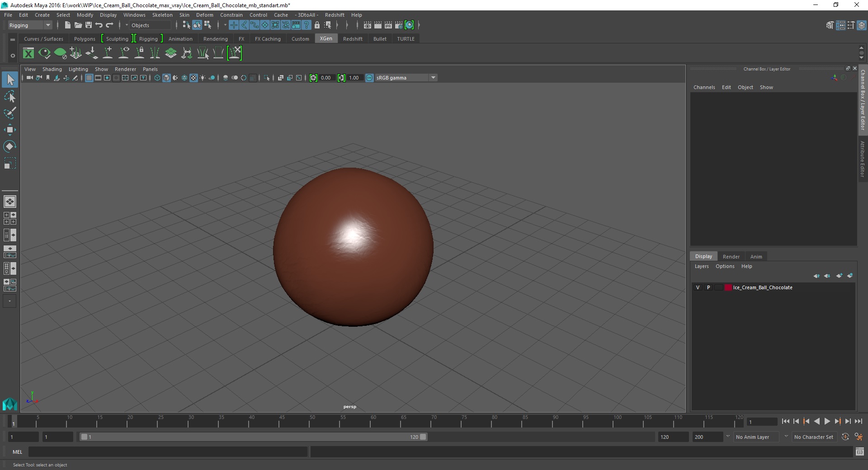
Task: Open the Deform menu
Action: (x=204, y=15)
